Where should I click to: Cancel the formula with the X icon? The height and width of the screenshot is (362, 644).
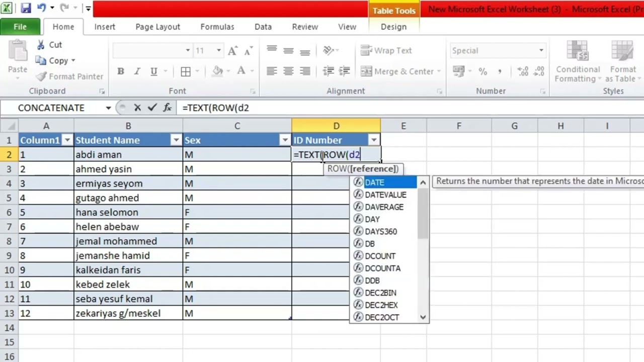(137, 108)
